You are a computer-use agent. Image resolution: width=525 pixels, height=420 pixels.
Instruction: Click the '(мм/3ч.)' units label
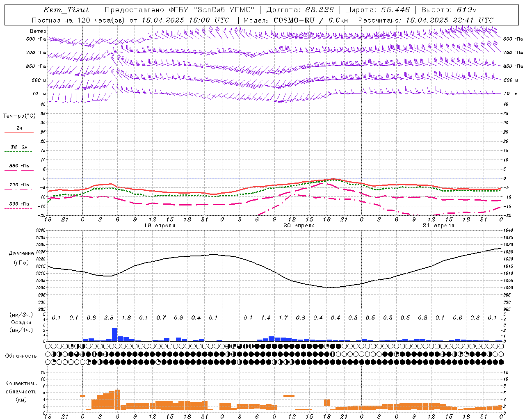[21, 315]
